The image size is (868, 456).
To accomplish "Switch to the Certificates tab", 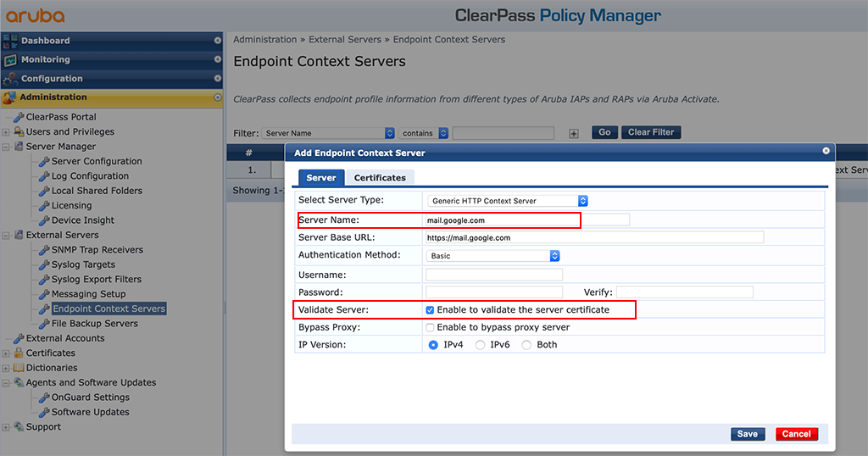I will point(380,178).
